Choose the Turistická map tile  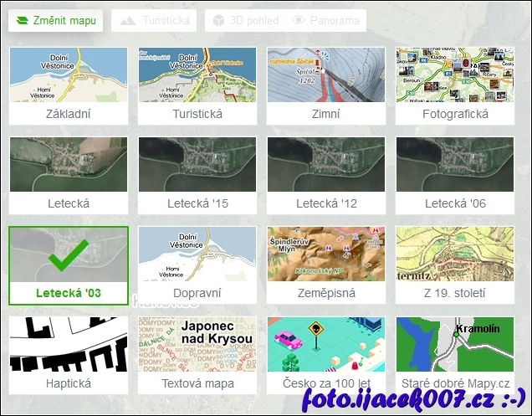(x=197, y=85)
